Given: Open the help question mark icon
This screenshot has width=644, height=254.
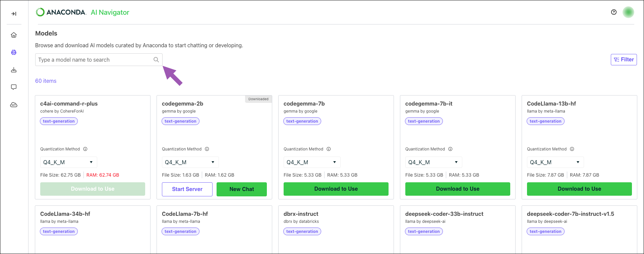Looking at the screenshot, I should 614,12.
